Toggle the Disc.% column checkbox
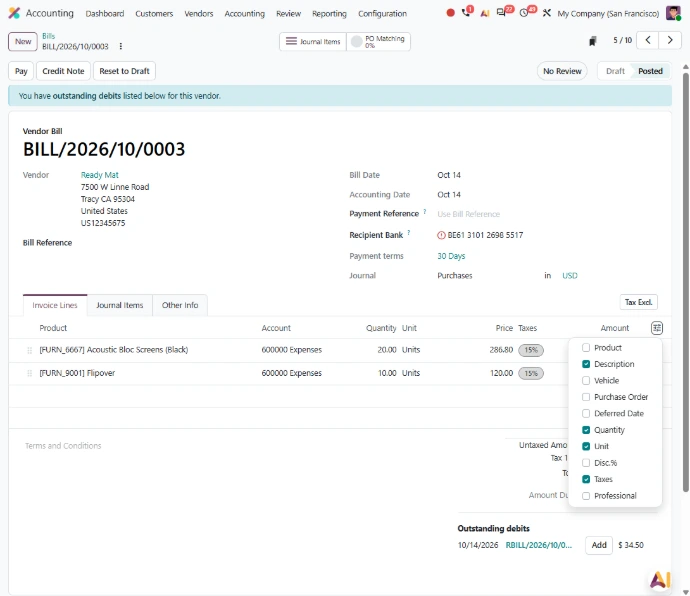 coord(586,463)
